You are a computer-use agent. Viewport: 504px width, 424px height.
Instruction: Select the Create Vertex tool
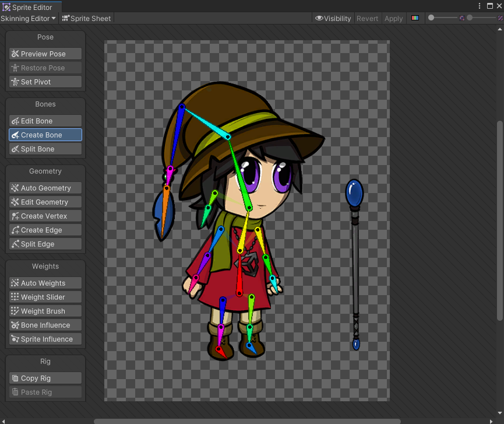tap(45, 216)
